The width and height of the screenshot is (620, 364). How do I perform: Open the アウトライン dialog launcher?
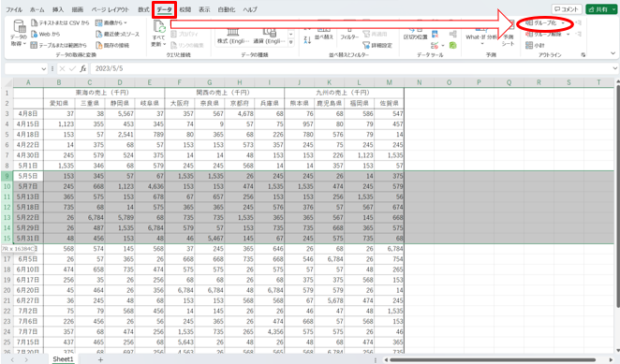click(x=583, y=55)
